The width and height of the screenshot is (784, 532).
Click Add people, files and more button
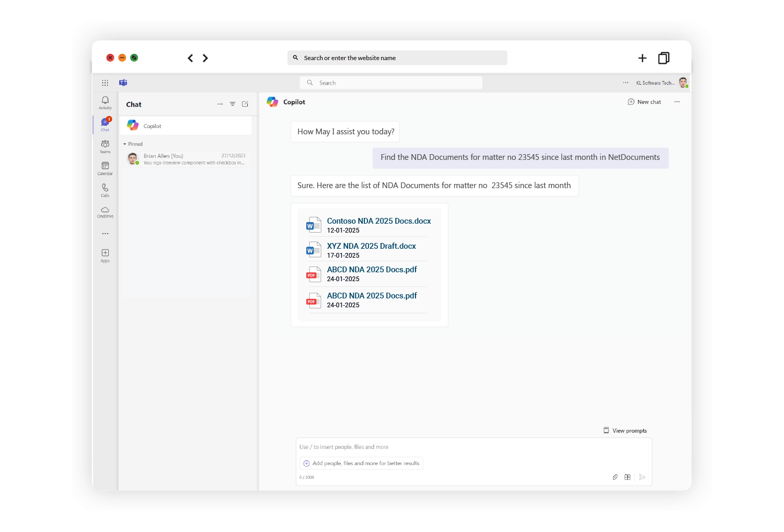[361, 464]
